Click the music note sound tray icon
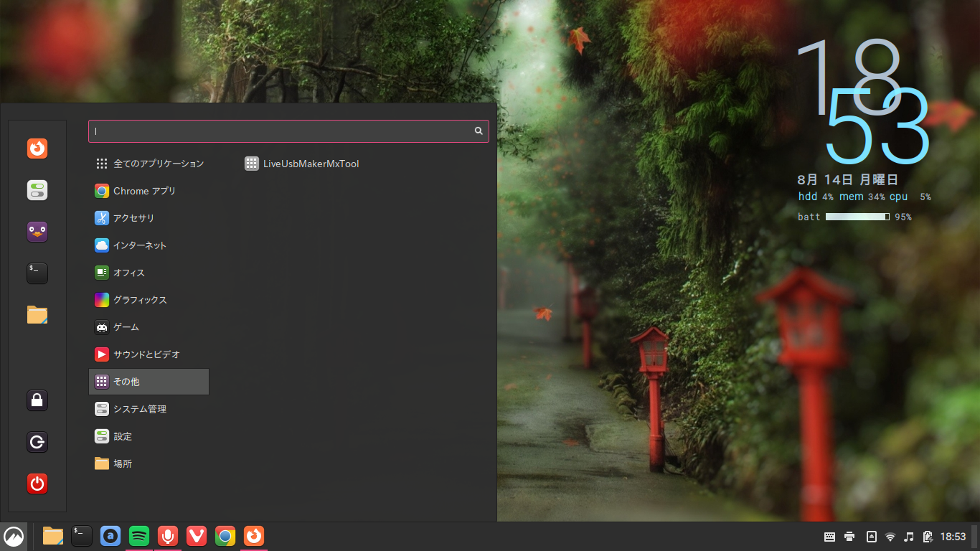980x551 pixels. click(x=909, y=537)
